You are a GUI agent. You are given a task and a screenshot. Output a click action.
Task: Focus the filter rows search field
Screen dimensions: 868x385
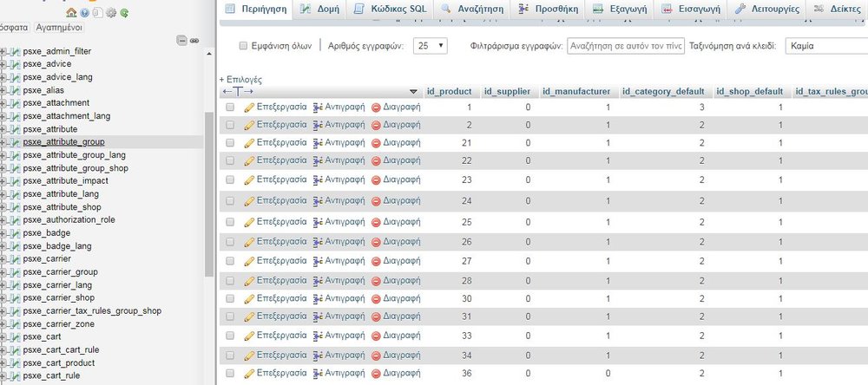[x=626, y=46]
